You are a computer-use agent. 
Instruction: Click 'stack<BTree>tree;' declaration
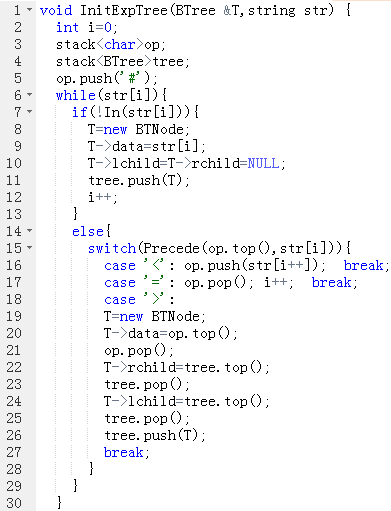[123, 61]
